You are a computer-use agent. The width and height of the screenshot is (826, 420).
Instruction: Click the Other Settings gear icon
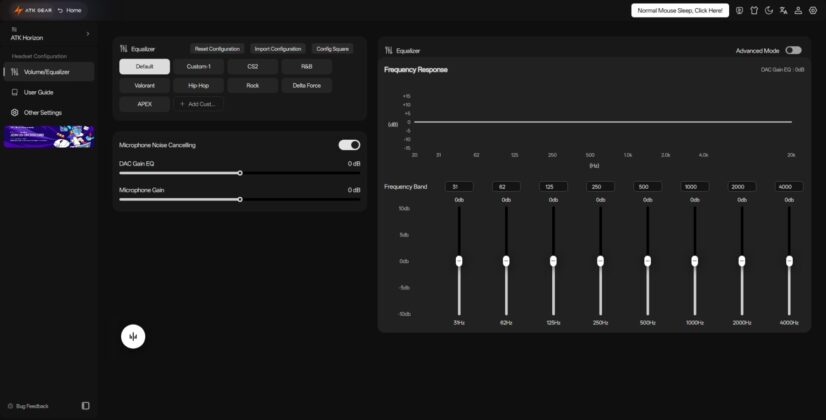tap(15, 112)
